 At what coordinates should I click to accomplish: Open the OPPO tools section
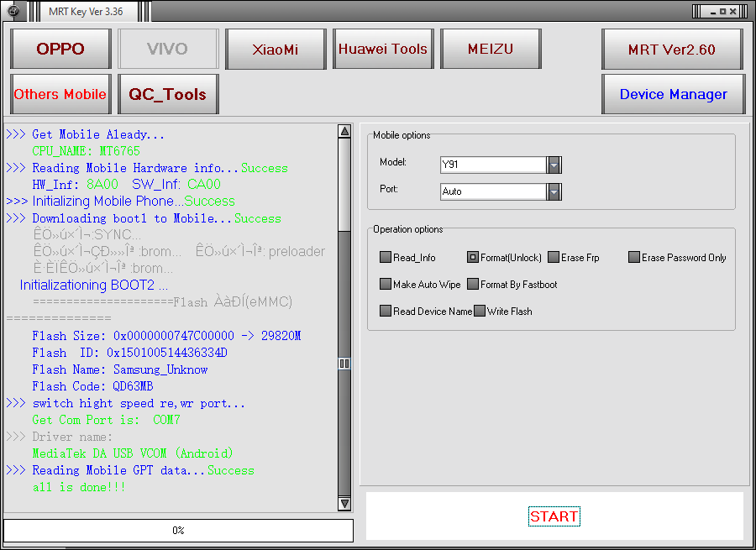pos(60,49)
